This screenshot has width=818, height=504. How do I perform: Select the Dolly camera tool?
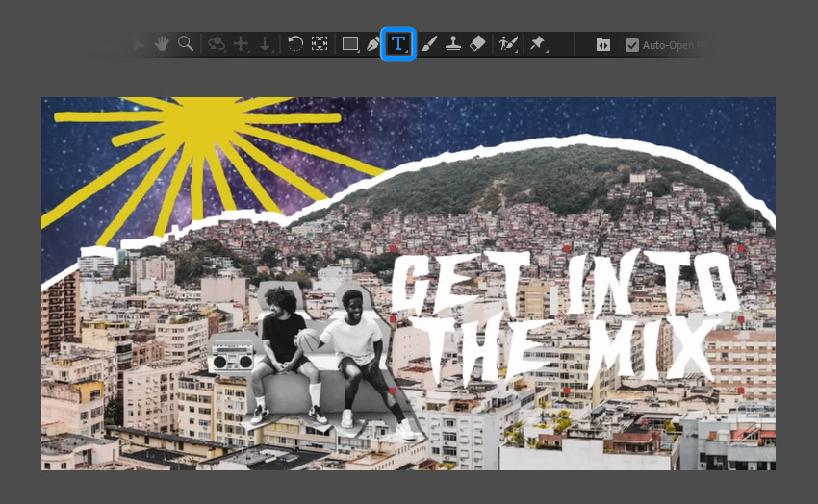(265, 44)
